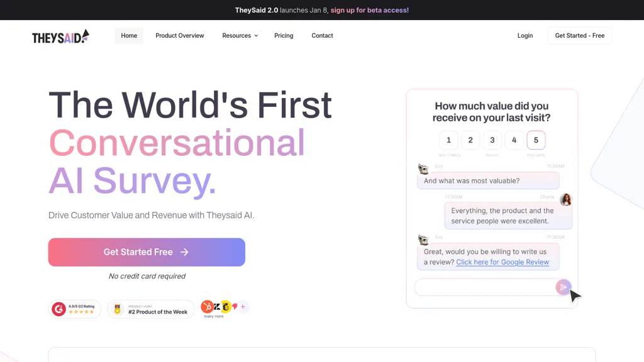
Task: Click the HubSpot integration icon
Action: [206, 306]
